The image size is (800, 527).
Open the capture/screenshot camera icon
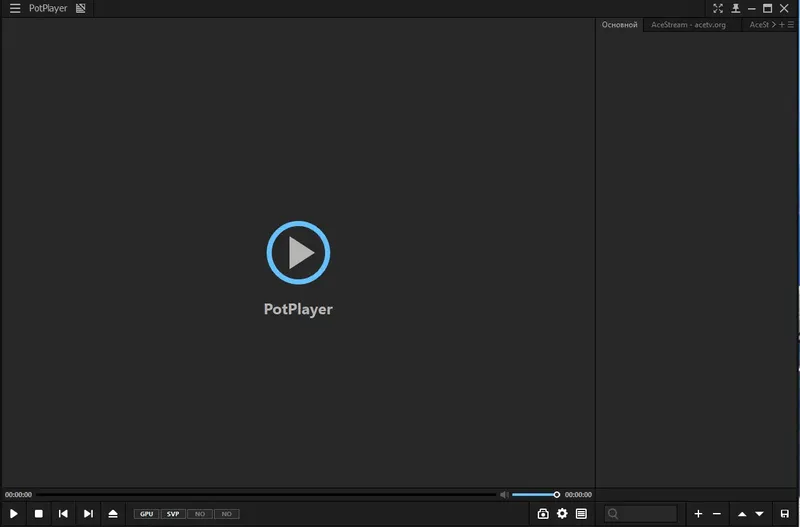coord(543,514)
